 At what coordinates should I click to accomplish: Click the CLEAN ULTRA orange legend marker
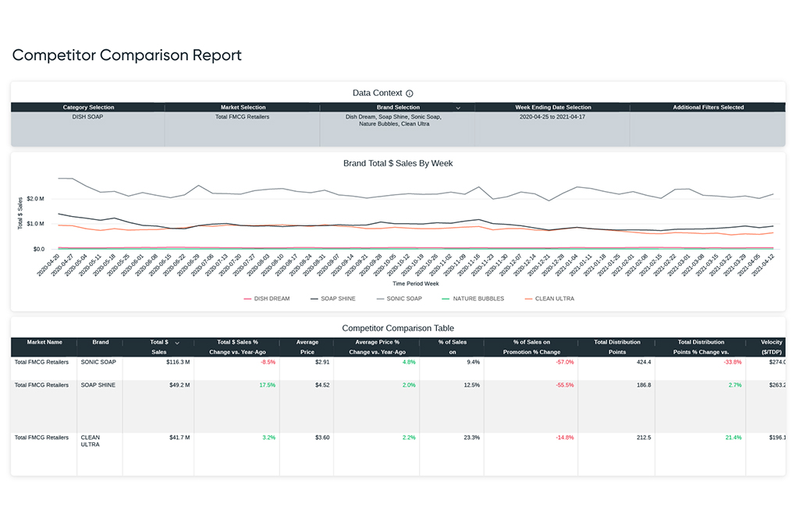[528, 299]
